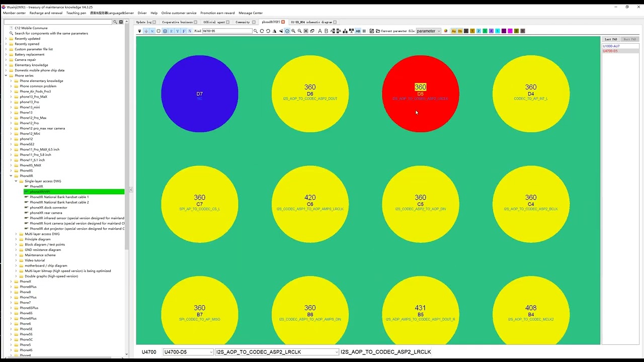Select the magenta number 7 color swatch

tap(510, 31)
